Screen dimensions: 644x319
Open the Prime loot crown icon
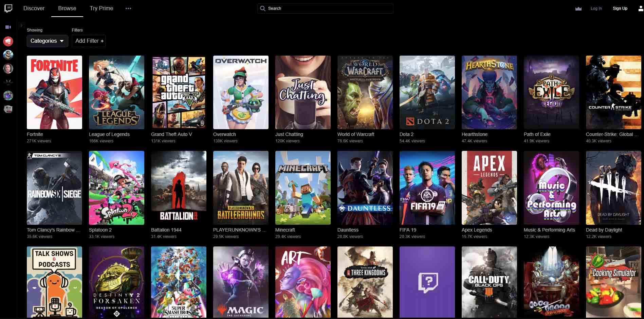click(578, 8)
